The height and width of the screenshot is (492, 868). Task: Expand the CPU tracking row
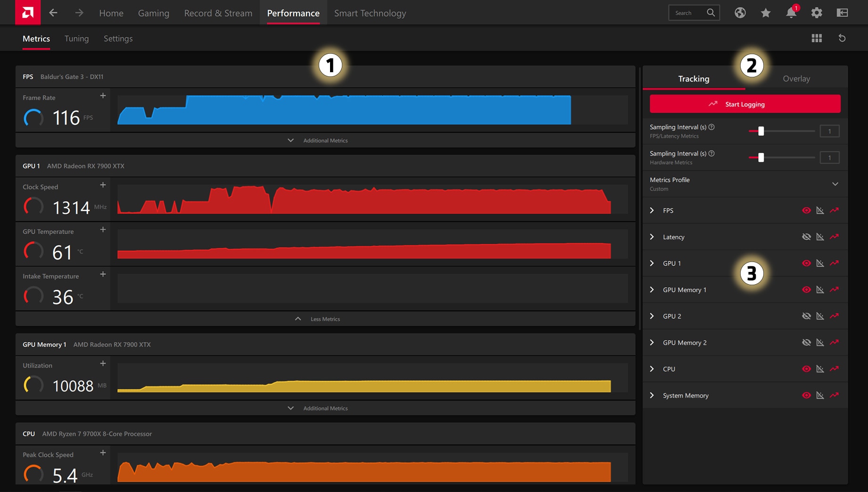tap(652, 369)
